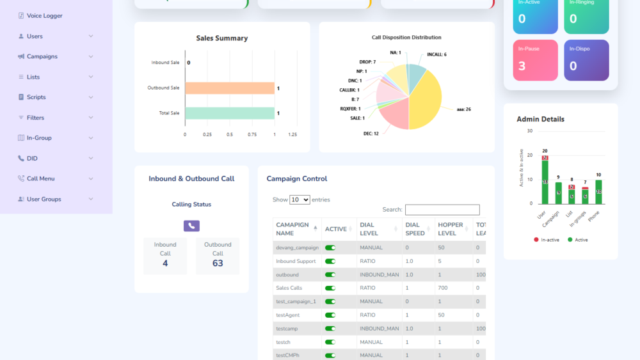Viewport: 640px width, 360px height.
Task: Toggle active switch for Sales Calls
Action: [330, 288]
